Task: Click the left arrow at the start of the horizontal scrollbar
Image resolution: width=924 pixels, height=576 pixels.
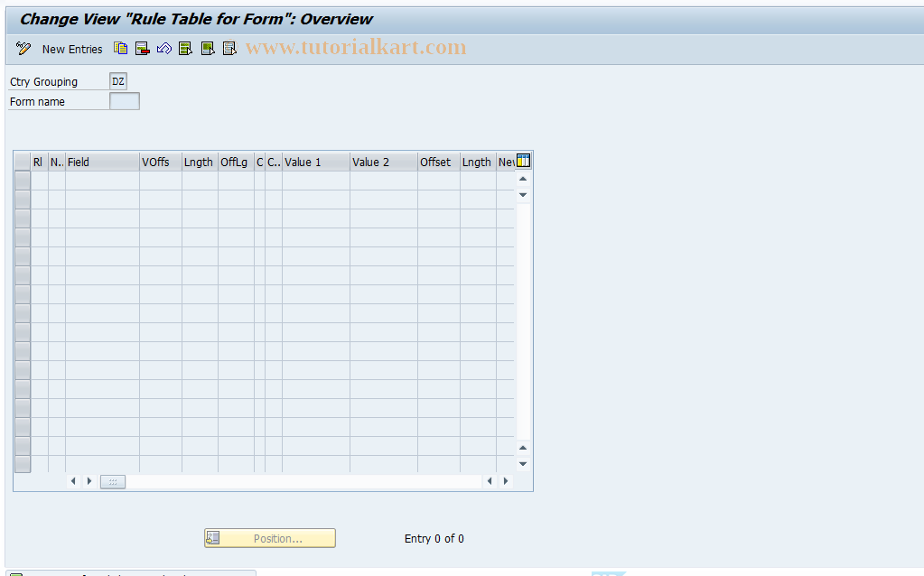Action: (x=73, y=481)
